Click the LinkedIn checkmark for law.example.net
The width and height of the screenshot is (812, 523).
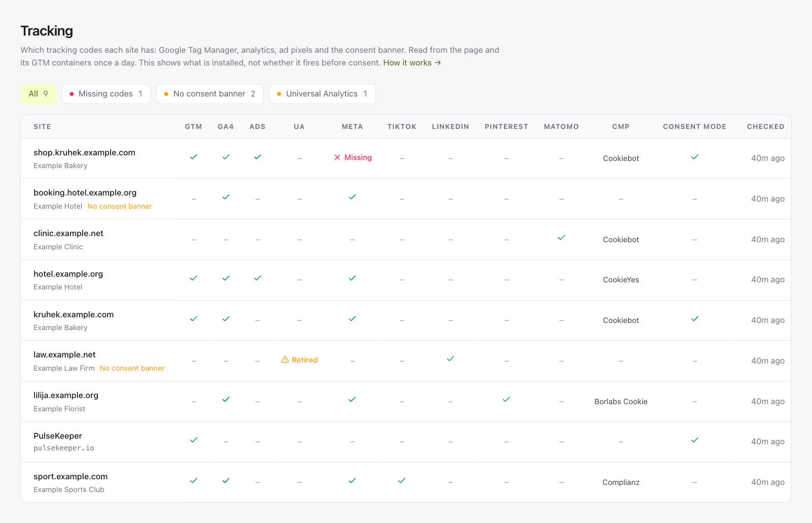point(451,359)
